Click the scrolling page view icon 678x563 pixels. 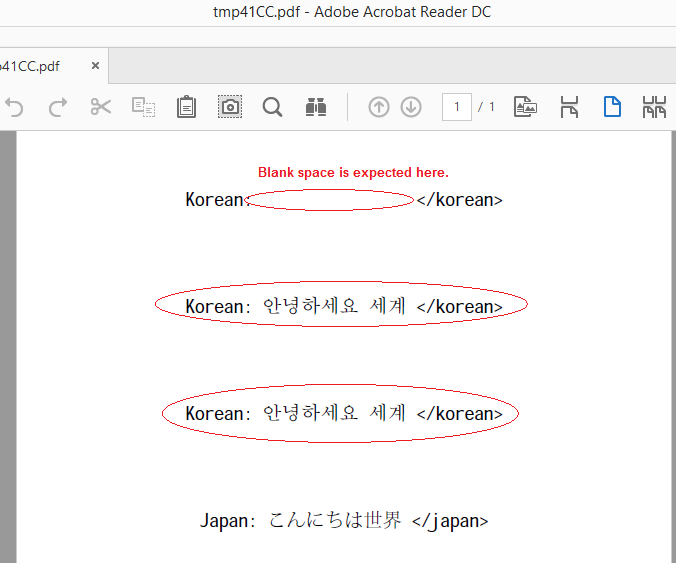[569, 107]
